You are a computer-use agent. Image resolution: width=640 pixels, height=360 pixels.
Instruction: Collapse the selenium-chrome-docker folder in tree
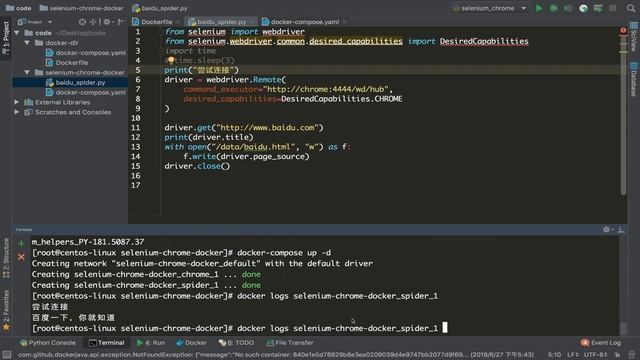[x=27, y=72]
